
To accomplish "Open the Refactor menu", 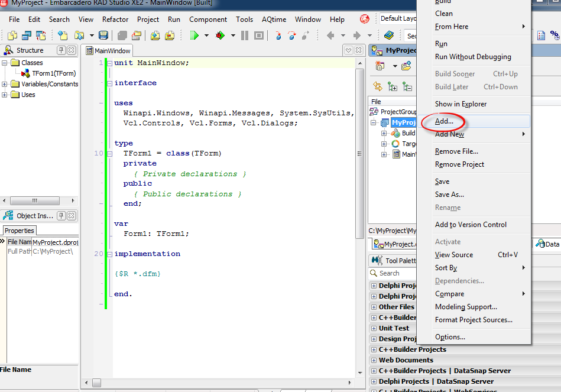I will click(x=115, y=20).
